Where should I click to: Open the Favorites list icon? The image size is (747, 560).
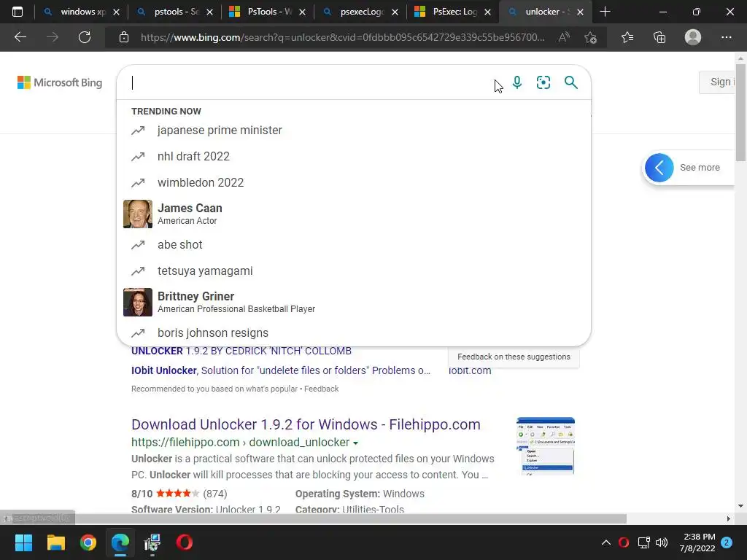click(x=627, y=37)
